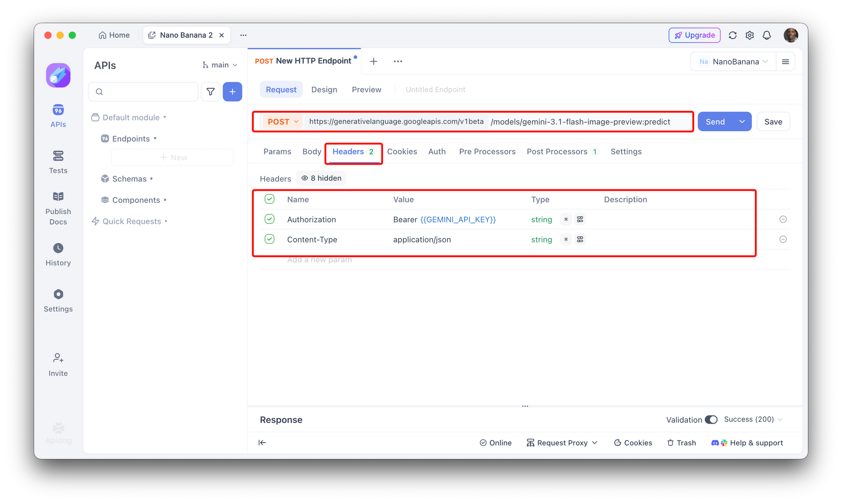Switch to the Design view
Screen dimensions: 842x504
point(324,90)
